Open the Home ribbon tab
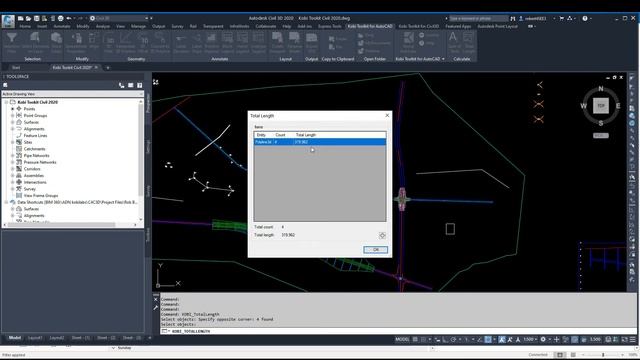This screenshot has height=360, width=640. click(x=25, y=26)
